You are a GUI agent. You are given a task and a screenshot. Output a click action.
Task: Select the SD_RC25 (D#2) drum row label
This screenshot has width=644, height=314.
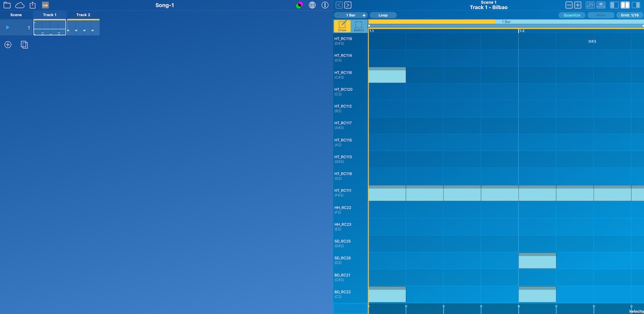351,244
